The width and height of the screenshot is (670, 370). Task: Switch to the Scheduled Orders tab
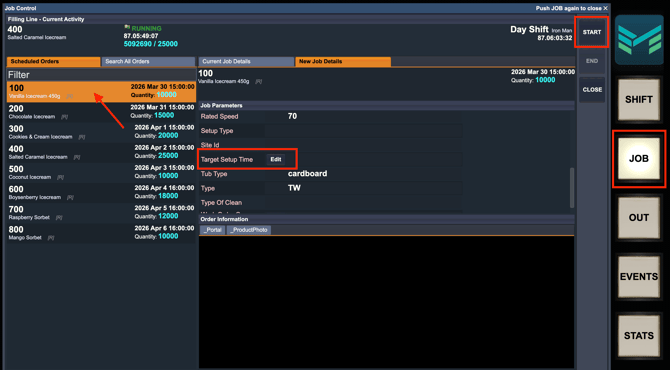[x=53, y=62]
